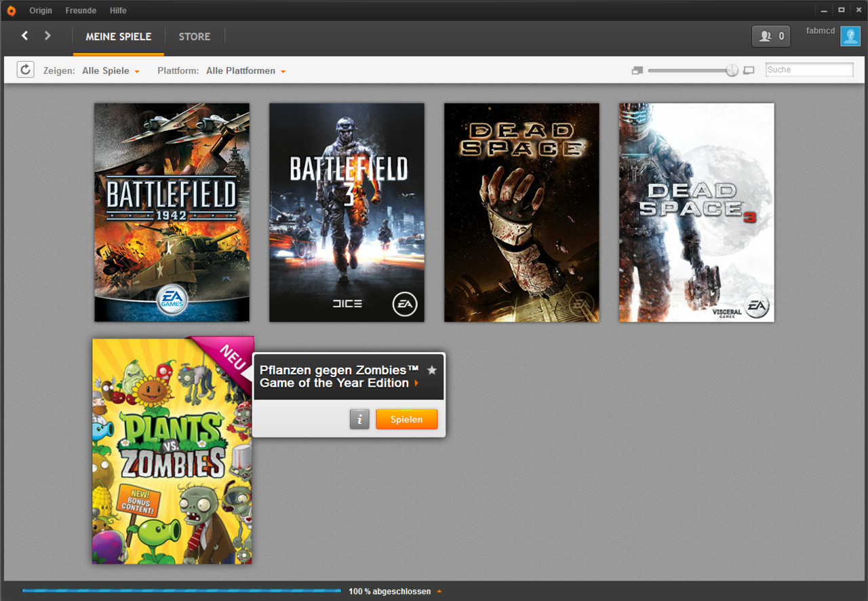Image resolution: width=868 pixels, height=601 pixels.
Task: Click the tile size slider handle
Action: tap(732, 71)
